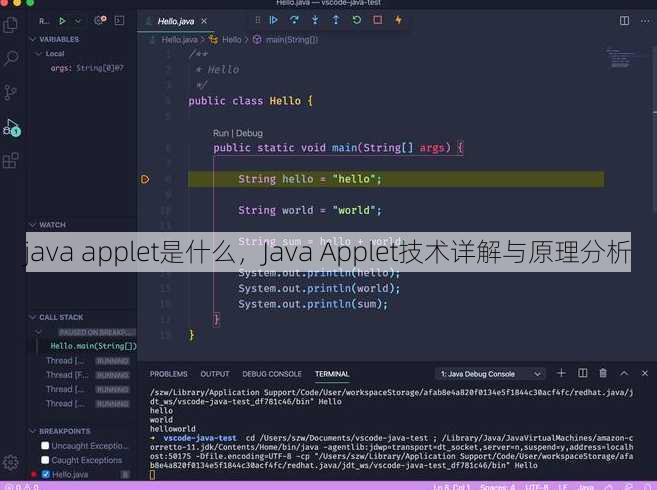657x490 pixels.
Task: Click the errors and warnings status item
Action: [x=22, y=486]
